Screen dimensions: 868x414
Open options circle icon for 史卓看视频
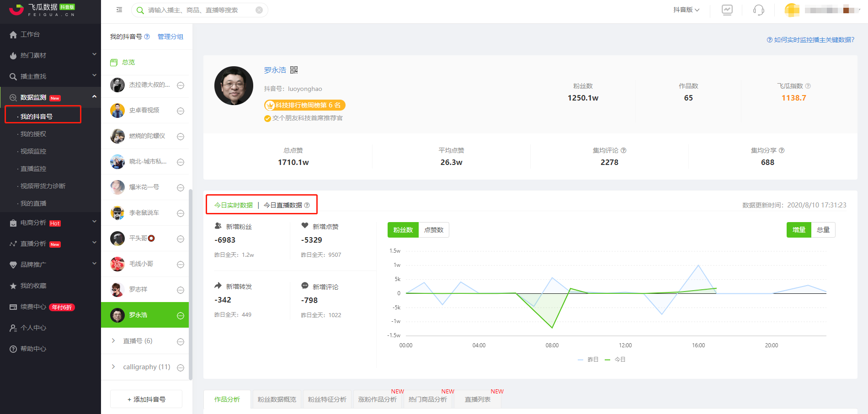coord(181,111)
